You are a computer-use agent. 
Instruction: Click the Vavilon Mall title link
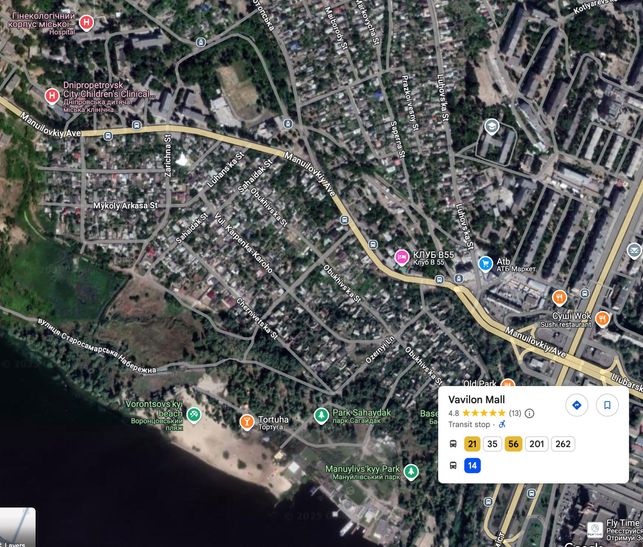(x=476, y=399)
